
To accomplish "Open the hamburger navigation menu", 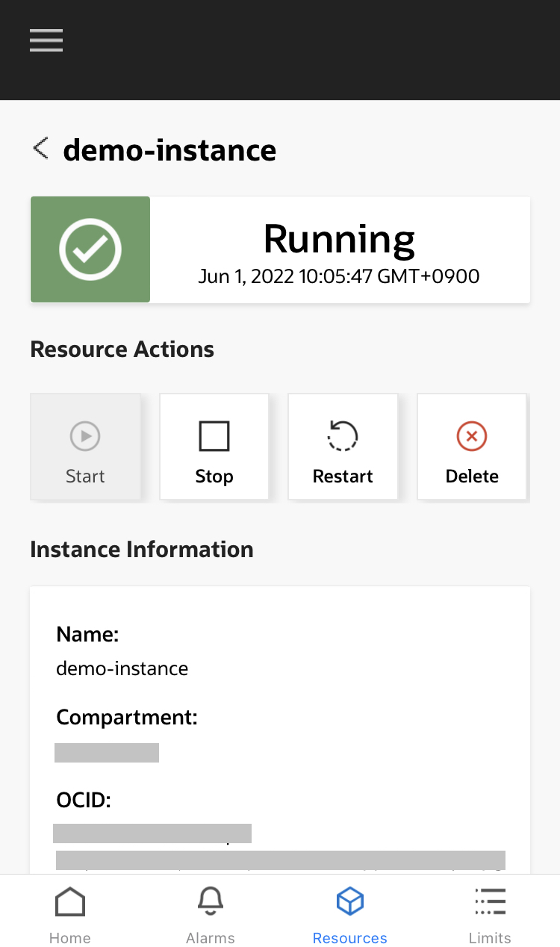I will [x=46, y=40].
